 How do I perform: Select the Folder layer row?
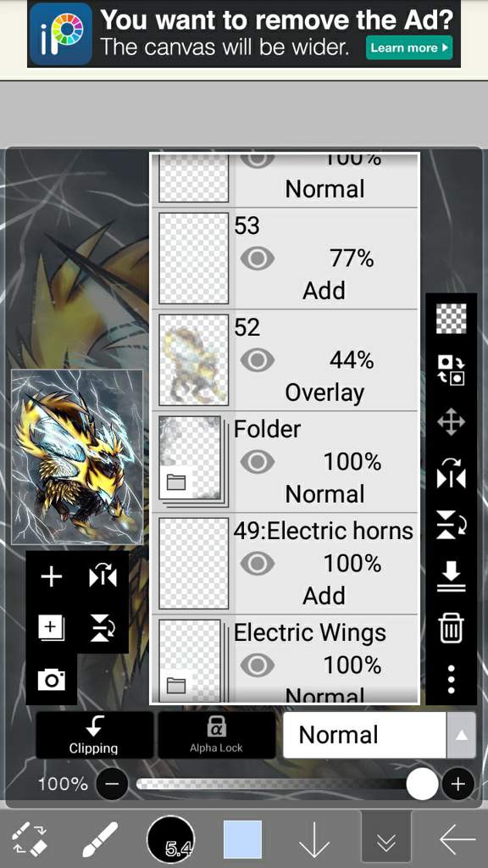(285, 462)
